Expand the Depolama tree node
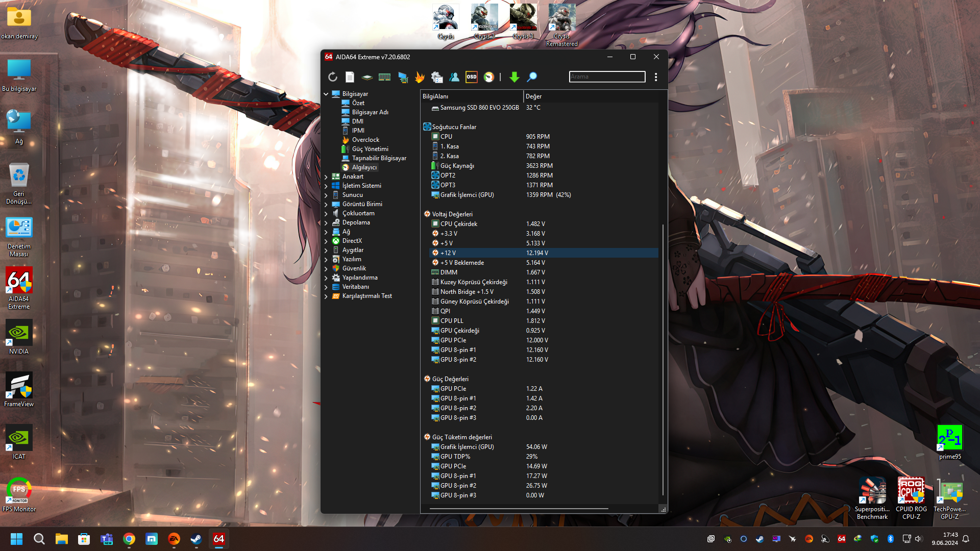The height and width of the screenshot is (551, 980). coord(326,222)
